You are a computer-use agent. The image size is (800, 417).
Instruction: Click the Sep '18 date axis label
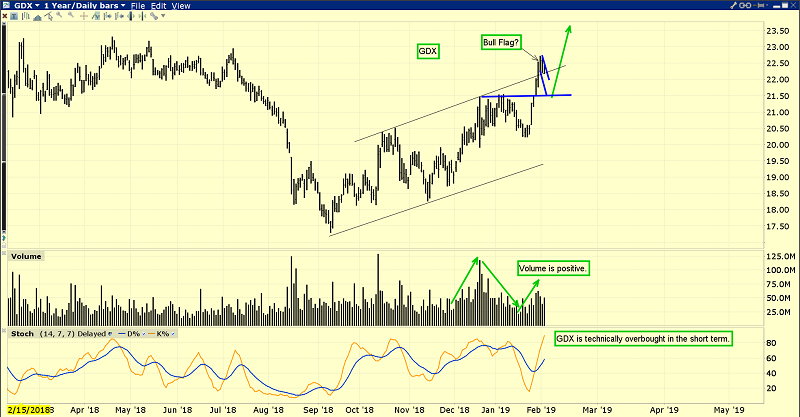pos(318,410)
